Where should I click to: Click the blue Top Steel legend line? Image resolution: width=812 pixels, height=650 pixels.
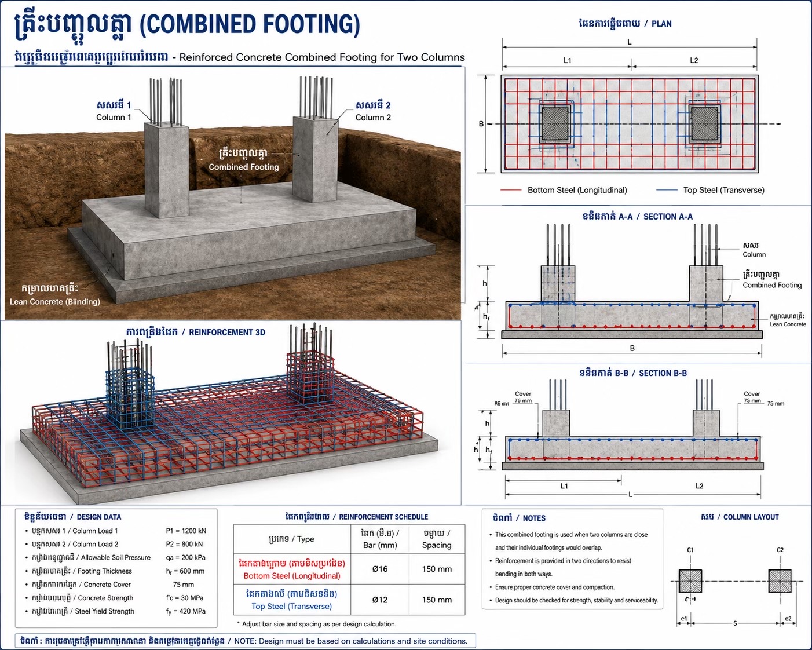click(667, 190)
